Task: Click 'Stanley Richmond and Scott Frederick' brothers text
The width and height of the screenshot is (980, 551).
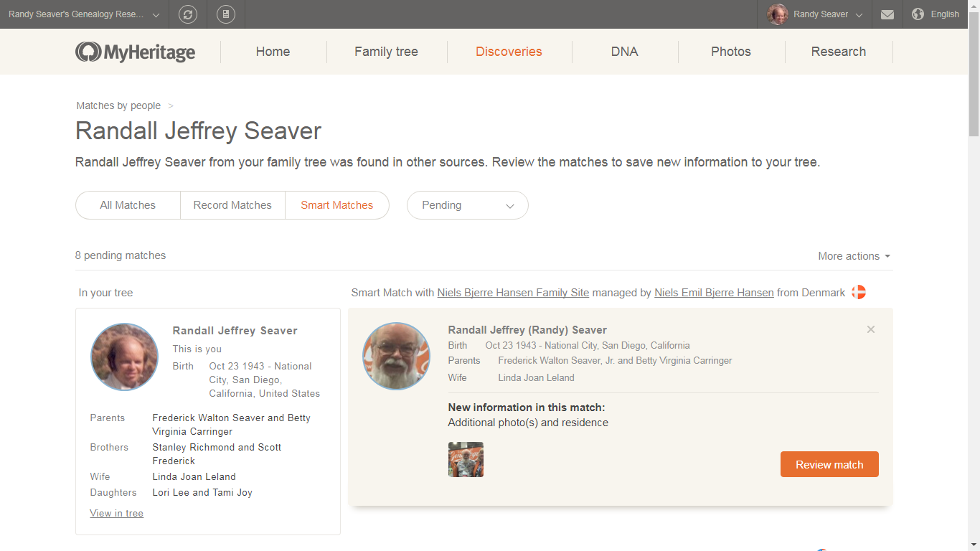Action: click(x=217, y=454)
